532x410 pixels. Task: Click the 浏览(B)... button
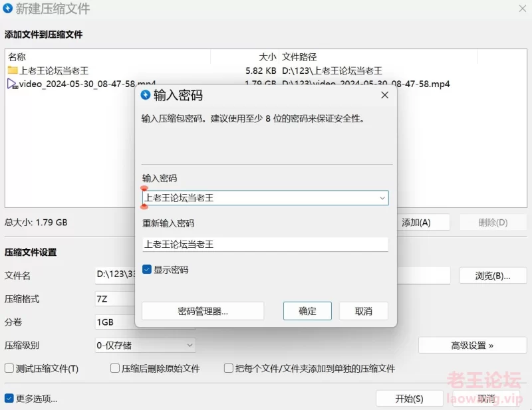click(493, 276)
